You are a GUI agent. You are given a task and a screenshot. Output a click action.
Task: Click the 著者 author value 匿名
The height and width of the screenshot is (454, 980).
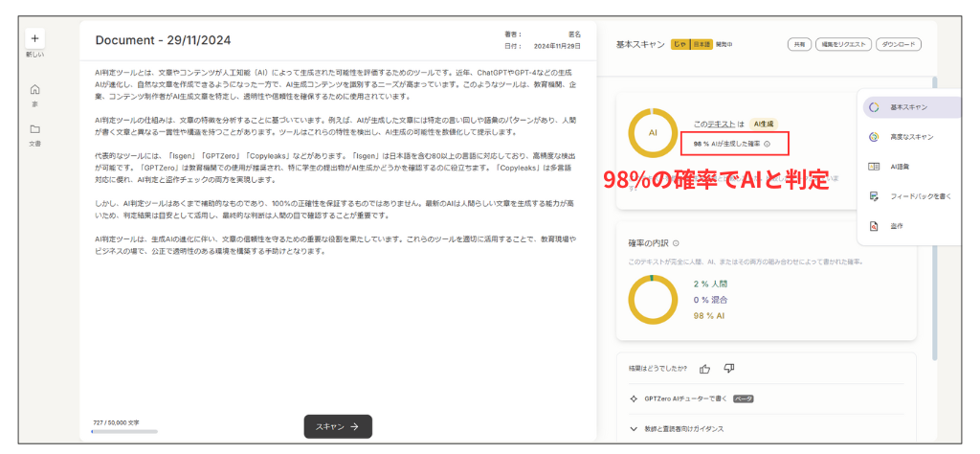(574, 34)
